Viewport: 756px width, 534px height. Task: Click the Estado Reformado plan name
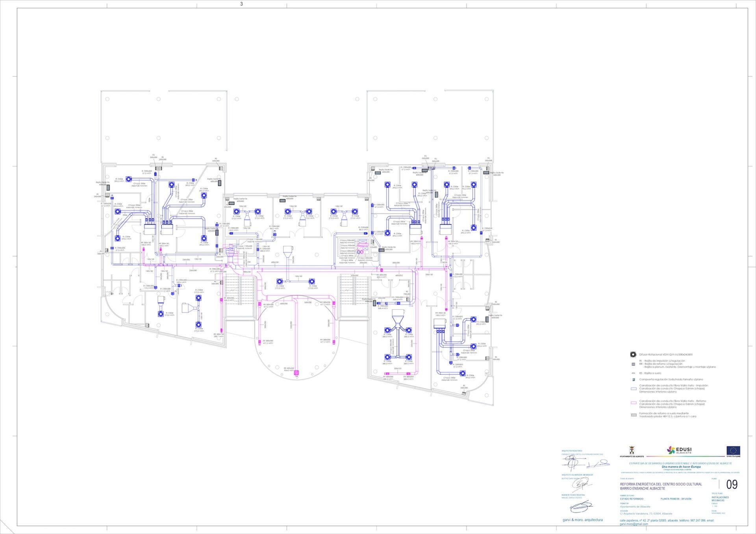point(632,499)
